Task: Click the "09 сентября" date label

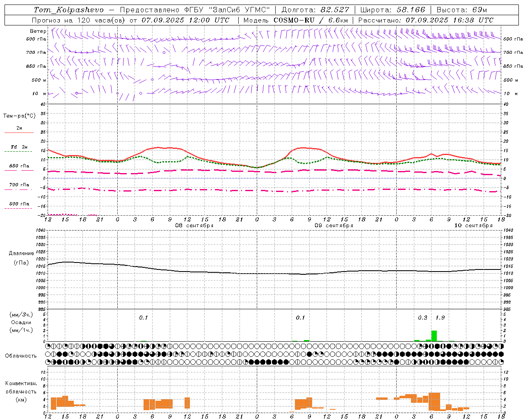Action: 334,226
